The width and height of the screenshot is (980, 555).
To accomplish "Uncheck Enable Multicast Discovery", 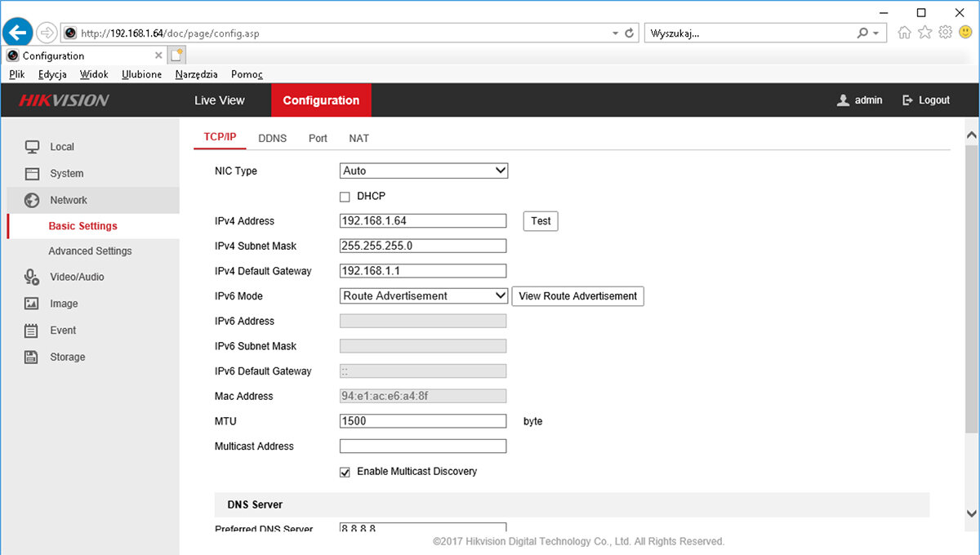I will 345,472.
